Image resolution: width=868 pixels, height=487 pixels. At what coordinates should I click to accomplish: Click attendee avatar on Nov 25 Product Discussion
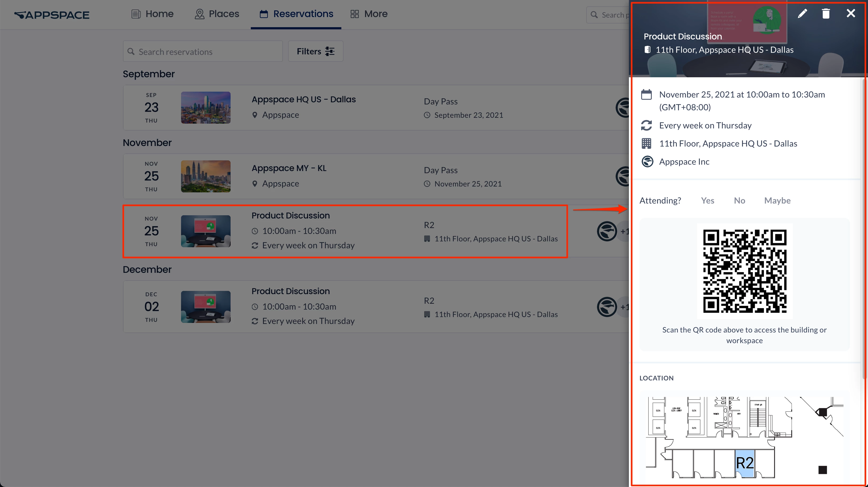607,231
